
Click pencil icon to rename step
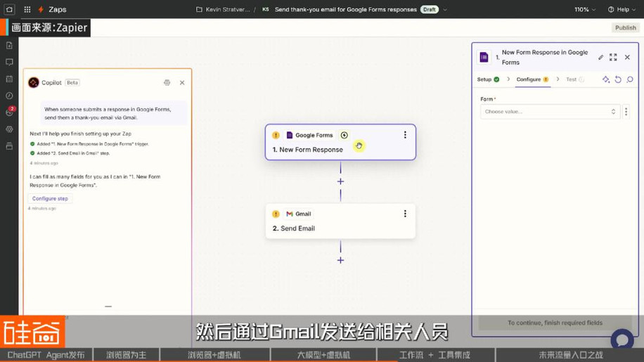[600, 58]
